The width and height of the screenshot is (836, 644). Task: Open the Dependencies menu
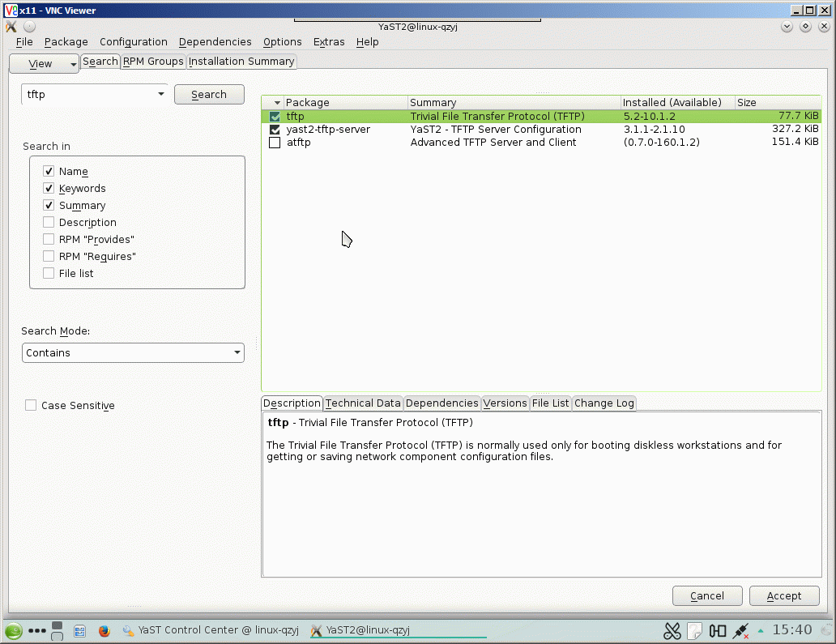215,41
